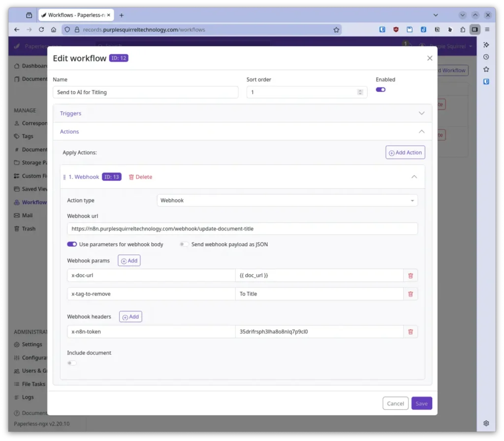Disable the workflow Enabled switch
The height and width of the screenshot is (441, 504).
click(x=380, y=89)
